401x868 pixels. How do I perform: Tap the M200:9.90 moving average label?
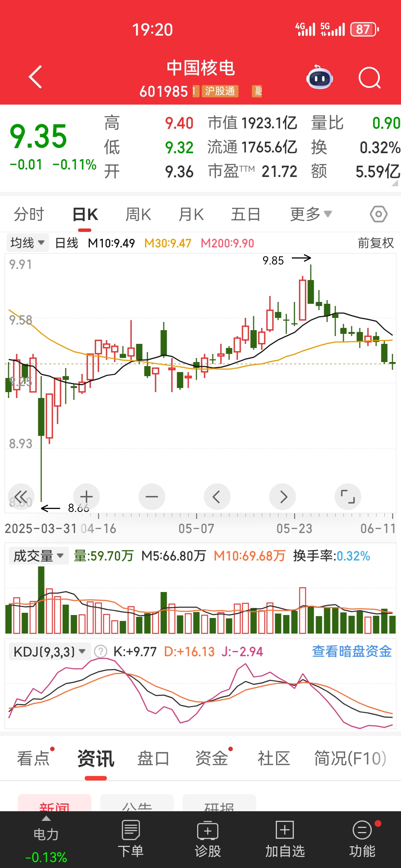228,243
